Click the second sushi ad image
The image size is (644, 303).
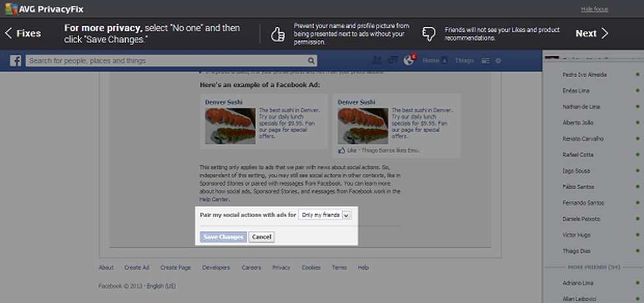pyautogui.click(x=363, y=126)
